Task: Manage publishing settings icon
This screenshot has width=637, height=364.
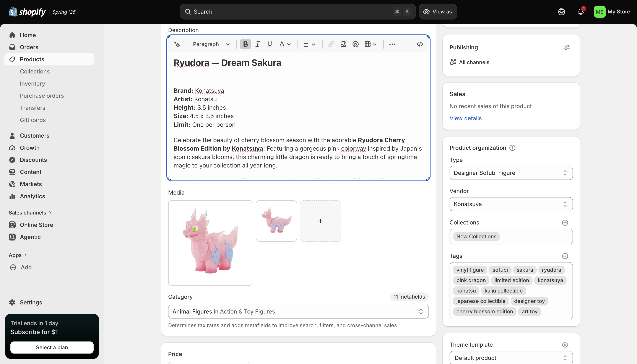Action: [x=567, y=47]
